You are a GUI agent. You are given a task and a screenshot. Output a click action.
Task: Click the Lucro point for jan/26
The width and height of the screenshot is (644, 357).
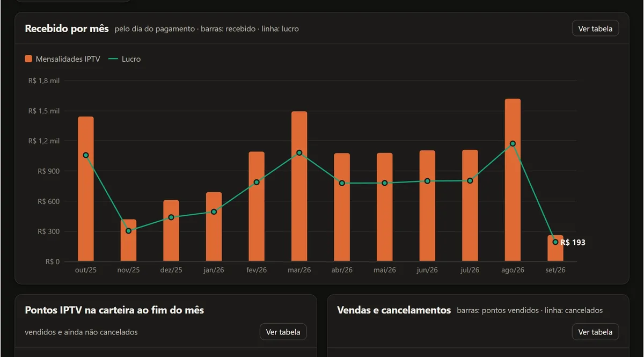pyautogui.click(x=214, y=212)
